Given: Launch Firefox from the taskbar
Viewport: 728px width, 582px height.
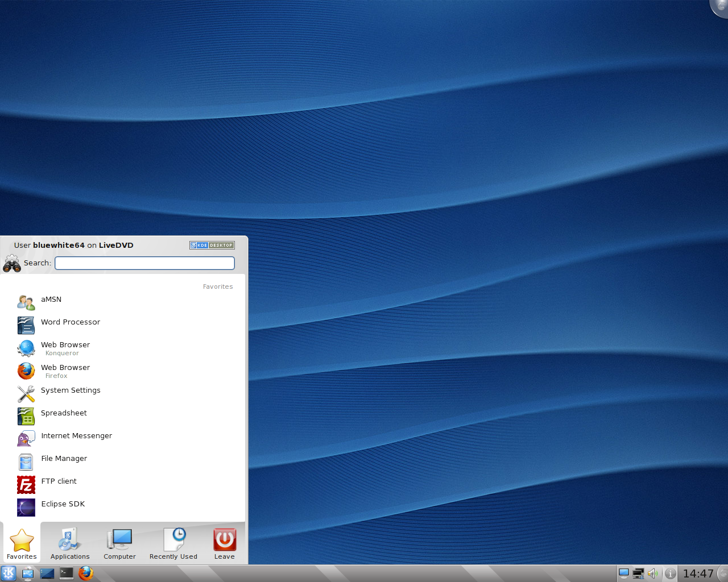Looking at the screenshot, I should 86,573.
